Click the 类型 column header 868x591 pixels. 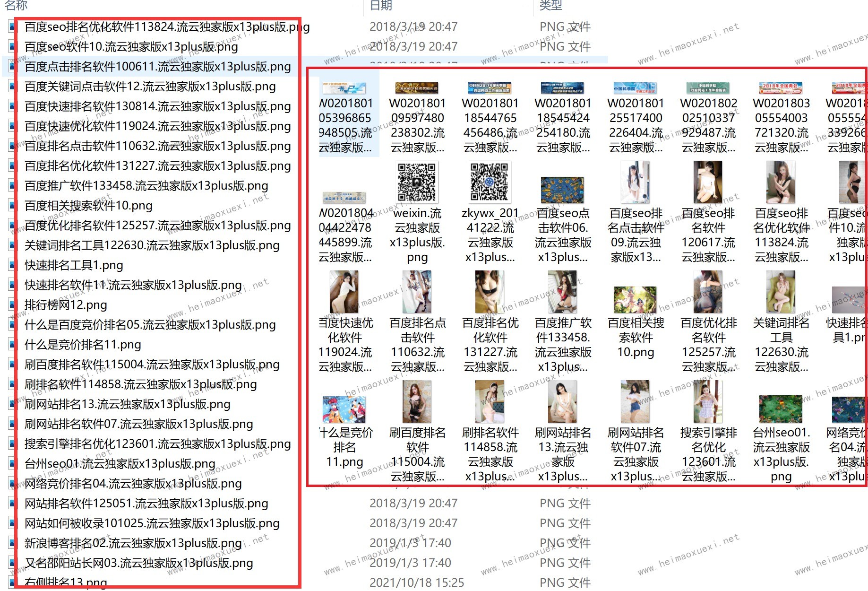tap(551, 6)
